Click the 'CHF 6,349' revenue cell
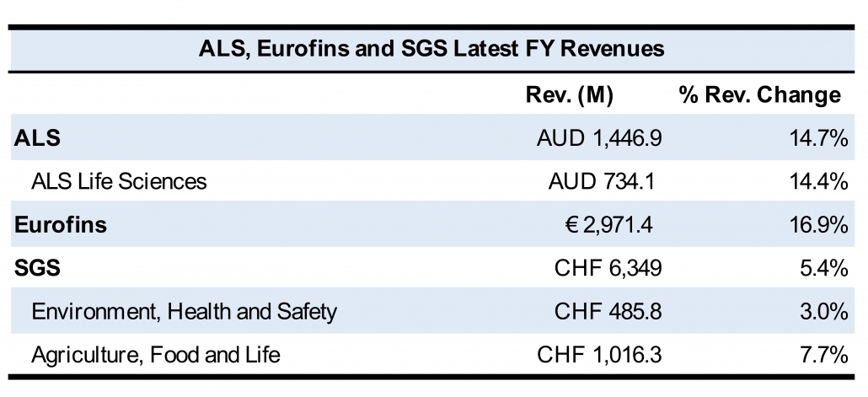Image resolution: width=868 pixels, height=397 pixels. pyautogui.click(x=608, y=268)
